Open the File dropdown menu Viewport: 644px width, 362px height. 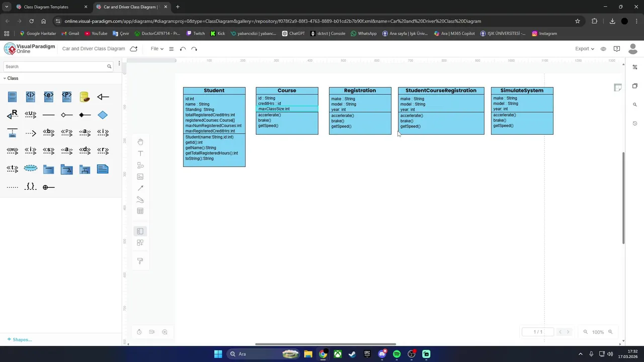click(157, 49)
